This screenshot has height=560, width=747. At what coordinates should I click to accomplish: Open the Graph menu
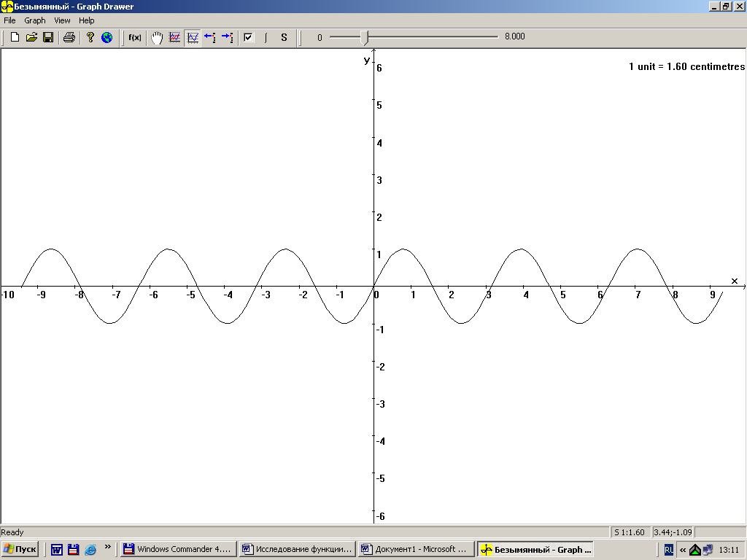coord(35,20)
